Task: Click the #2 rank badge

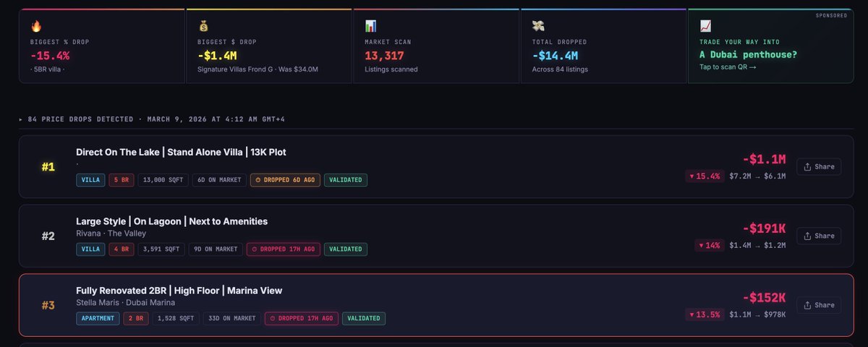Action: coord(48,236)
